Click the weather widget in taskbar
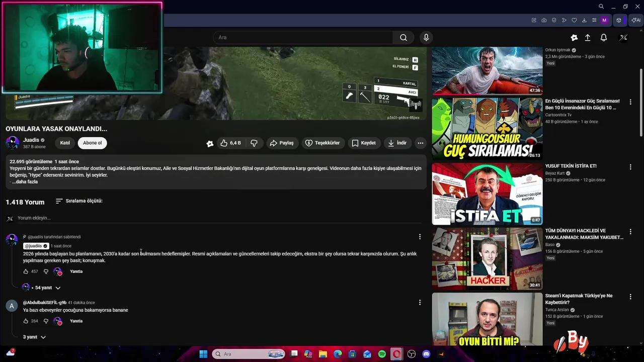 coord(10,353)
